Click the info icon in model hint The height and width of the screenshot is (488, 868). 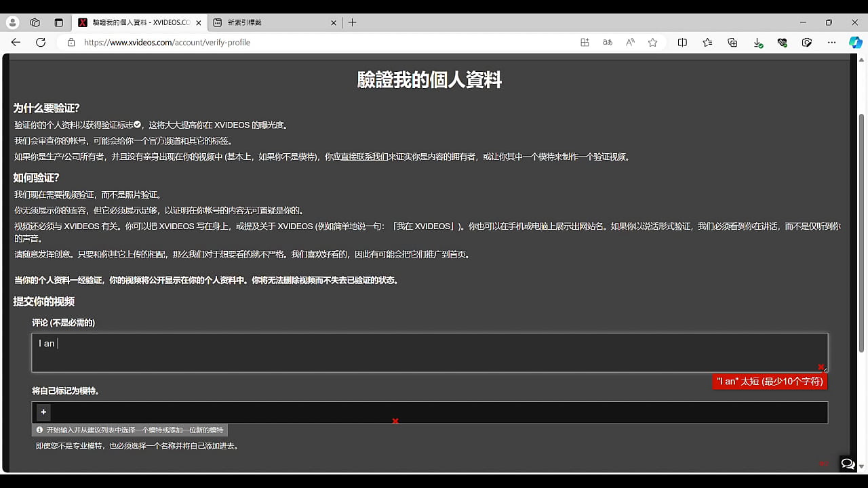pos(39,430)
